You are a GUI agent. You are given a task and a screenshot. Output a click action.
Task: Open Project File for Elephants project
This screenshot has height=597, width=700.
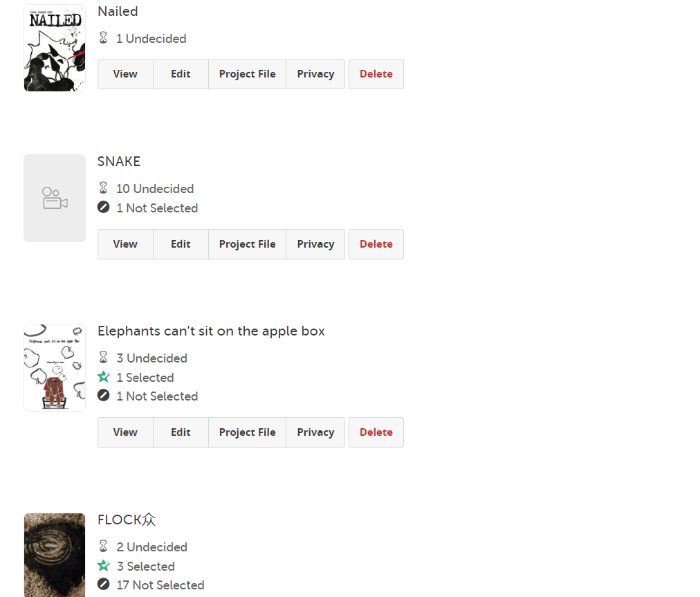coord(248,432)
